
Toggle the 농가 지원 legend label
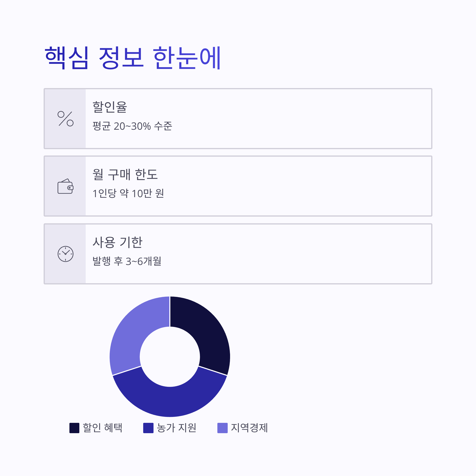177,428
